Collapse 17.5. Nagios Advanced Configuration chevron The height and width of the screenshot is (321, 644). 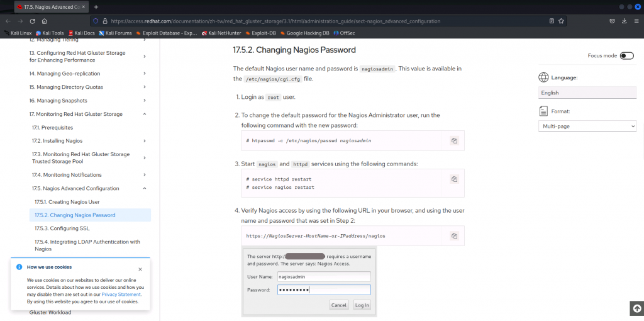tap(145, 188)
